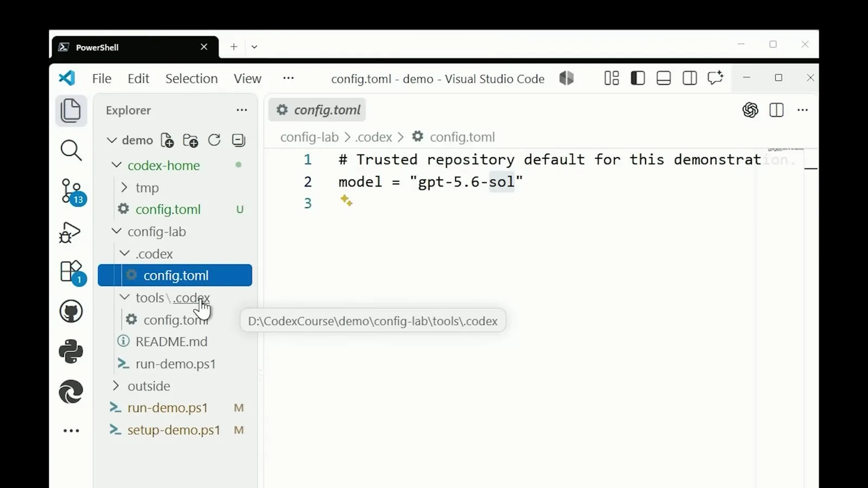Customize layout from title bar icon
The image size is (868, 488).
(x=611, y=79)
